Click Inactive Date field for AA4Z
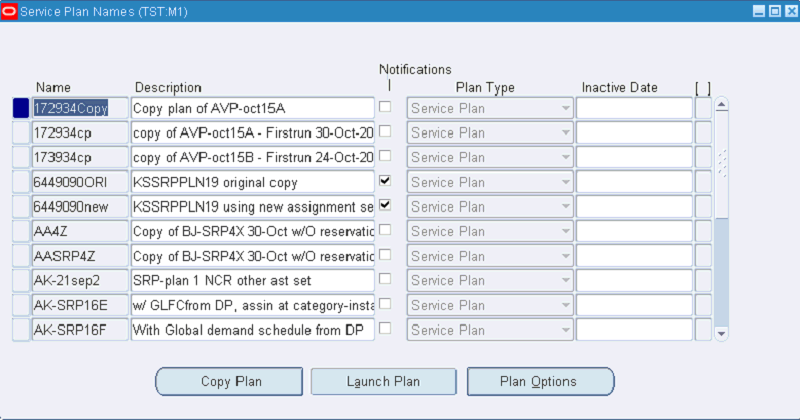The height and width of the screenshot is (420, 800). [x=634, y=231]
